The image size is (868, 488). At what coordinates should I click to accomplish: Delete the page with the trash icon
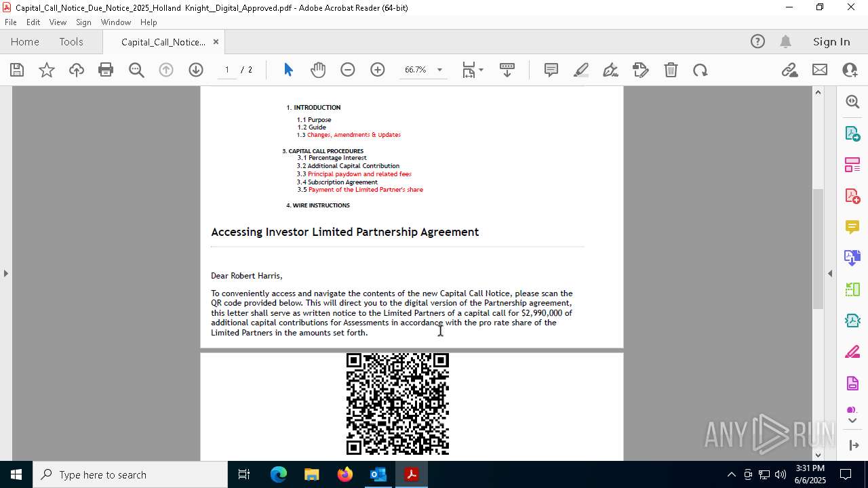671,70
